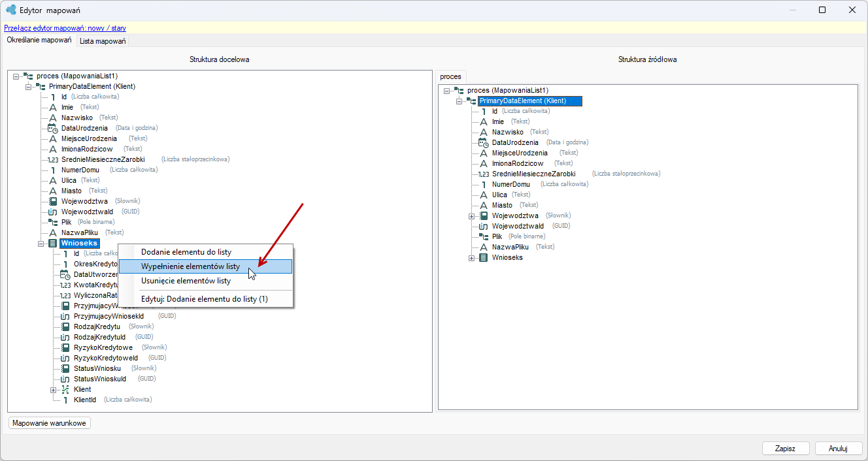The width and height of the screenshot is (868, 461).
Task: Choose 'Dodanie elementu do listy' from context menu
Action: pos(205,252)
